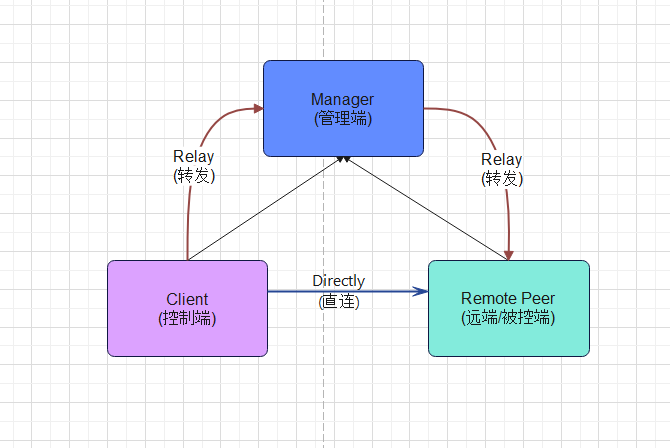Viewport: 670px width, 448px height.
Task: Click the (控制端) text in Client box
Action: 187,318
